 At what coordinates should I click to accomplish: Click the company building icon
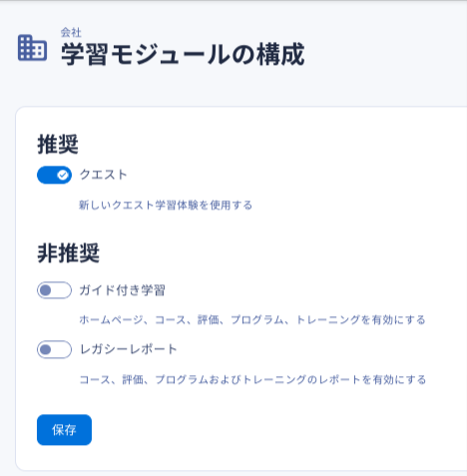coord(32,48)
